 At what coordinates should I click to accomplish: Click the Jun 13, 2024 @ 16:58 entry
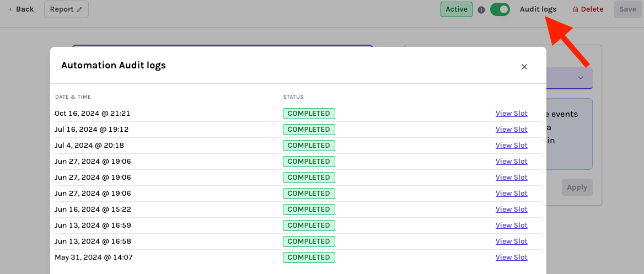93,241
